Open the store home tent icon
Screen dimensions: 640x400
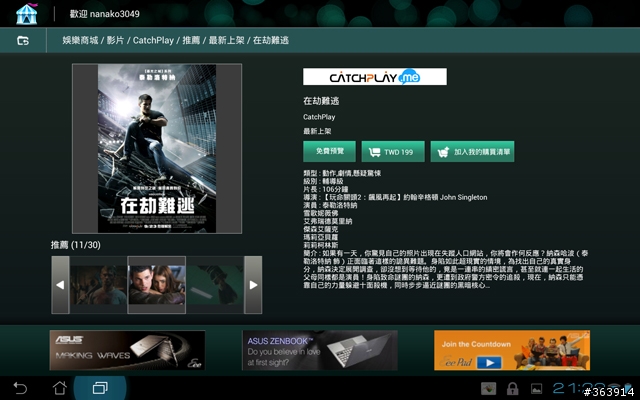[27, 14]
